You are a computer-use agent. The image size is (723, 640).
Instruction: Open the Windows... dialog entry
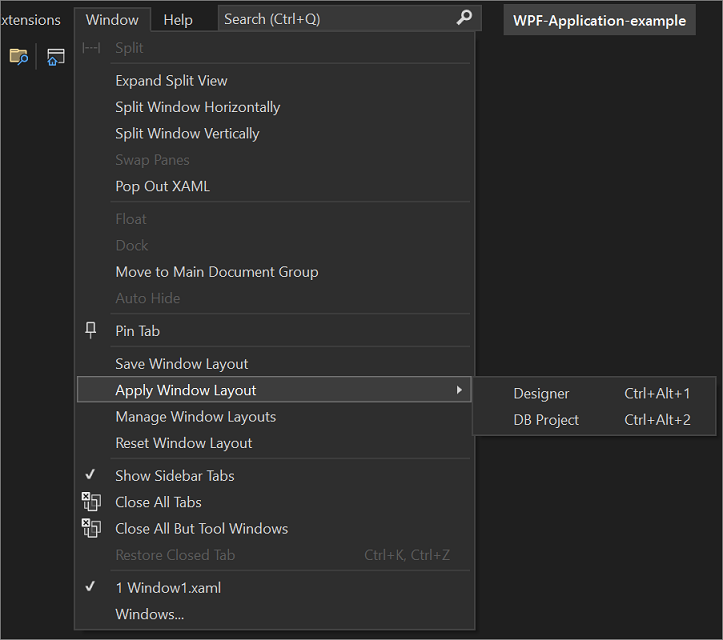(149, 614)
